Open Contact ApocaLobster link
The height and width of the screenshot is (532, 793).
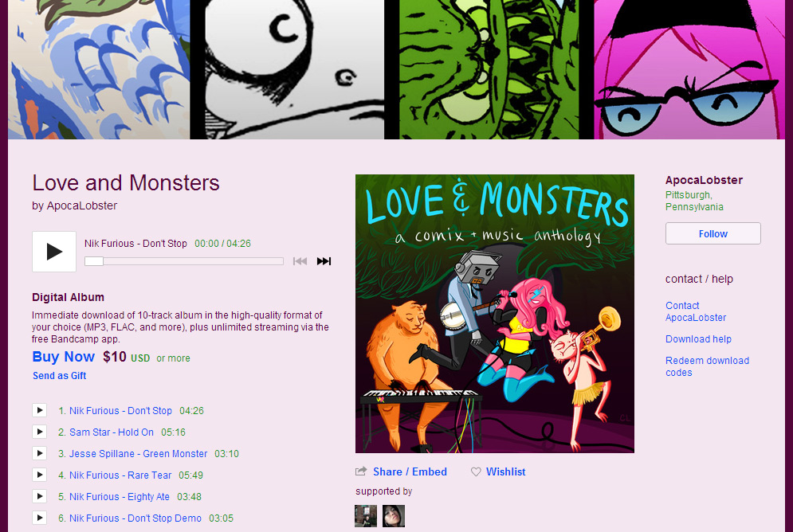(696, 311)
